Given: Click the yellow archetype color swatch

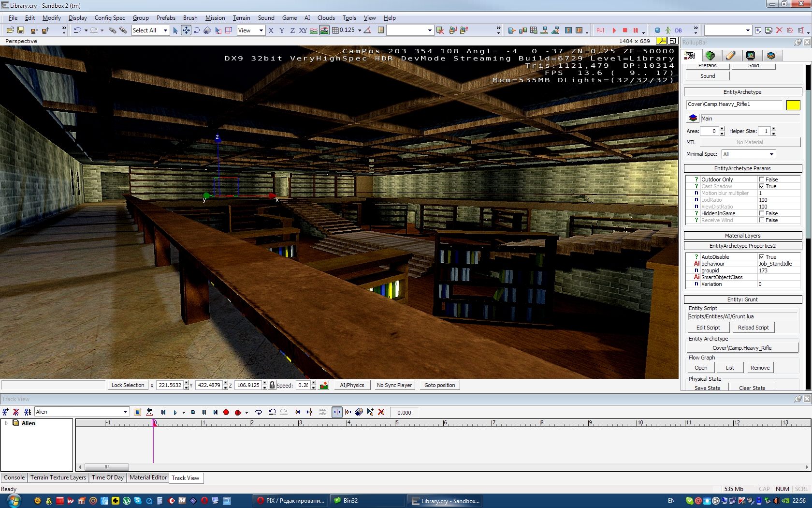Looking at the screenshot, I should tap(793, 105).
